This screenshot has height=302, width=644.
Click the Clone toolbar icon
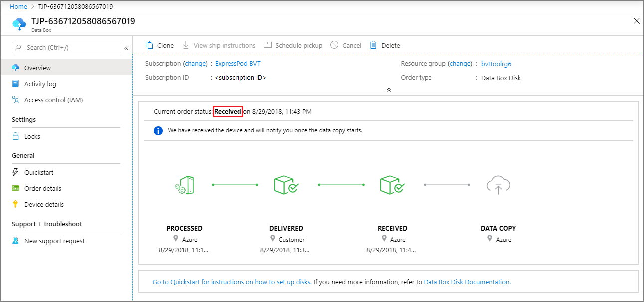click(149, 45)
